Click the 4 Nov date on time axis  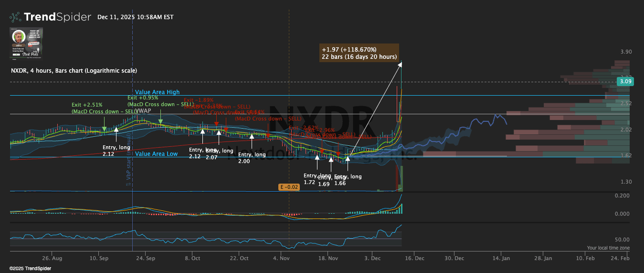pos(282,258)
